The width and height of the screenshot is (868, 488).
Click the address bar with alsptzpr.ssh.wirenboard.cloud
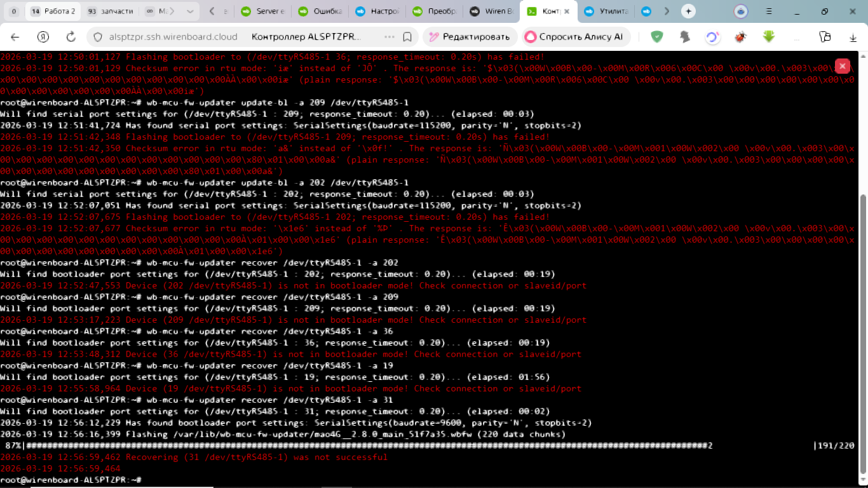point(173,37)
